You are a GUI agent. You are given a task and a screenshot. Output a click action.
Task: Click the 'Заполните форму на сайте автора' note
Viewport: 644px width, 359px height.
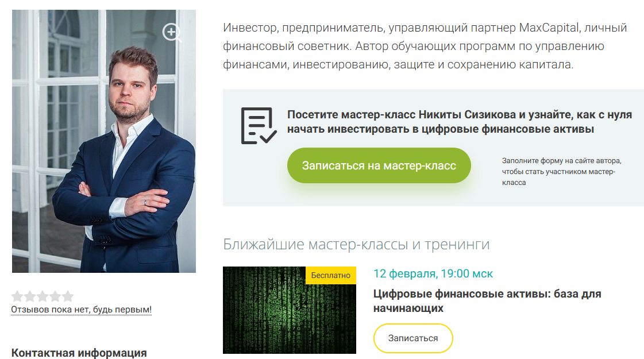561,171
